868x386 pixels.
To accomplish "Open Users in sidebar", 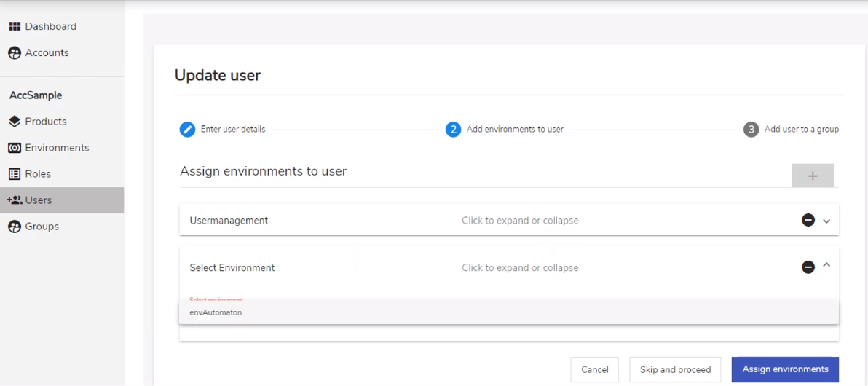I will (x=62, y=200).
